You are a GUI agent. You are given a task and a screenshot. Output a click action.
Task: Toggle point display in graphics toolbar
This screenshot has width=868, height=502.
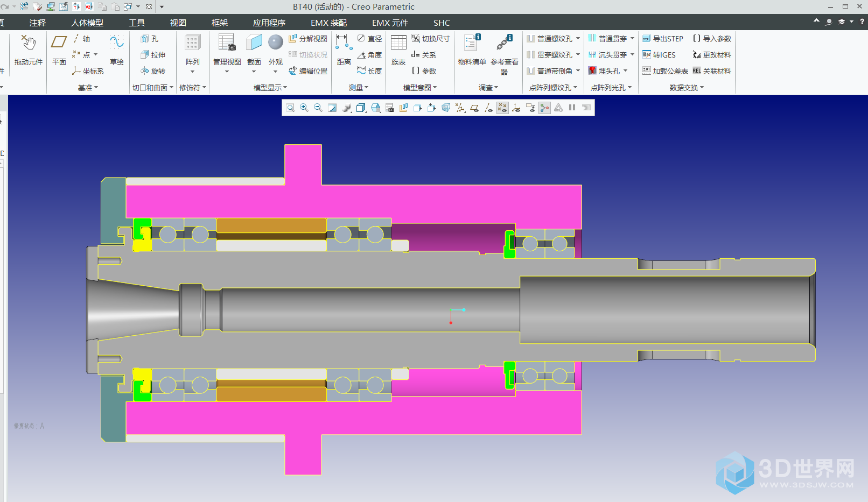[x=502, y=108]
